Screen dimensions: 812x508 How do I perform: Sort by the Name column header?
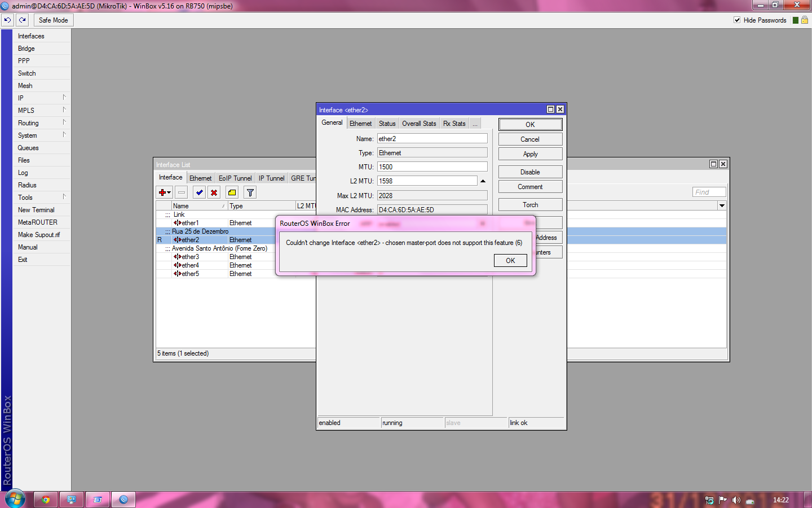click(x=200, y=206)
